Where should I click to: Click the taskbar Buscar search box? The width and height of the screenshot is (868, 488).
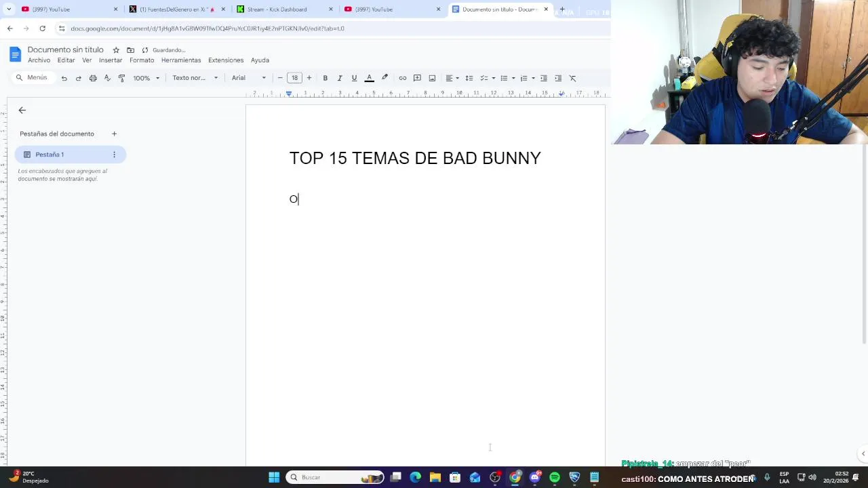click(335, 477)
